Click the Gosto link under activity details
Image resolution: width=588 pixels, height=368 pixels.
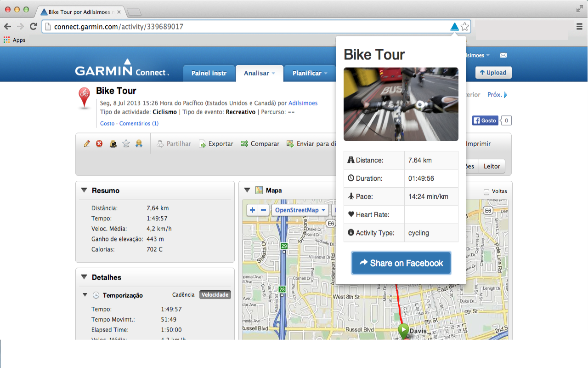click(x=107, y=123)
